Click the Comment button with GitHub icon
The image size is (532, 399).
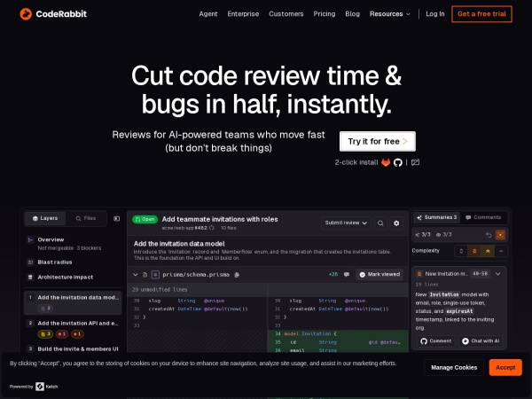[435, 341]
